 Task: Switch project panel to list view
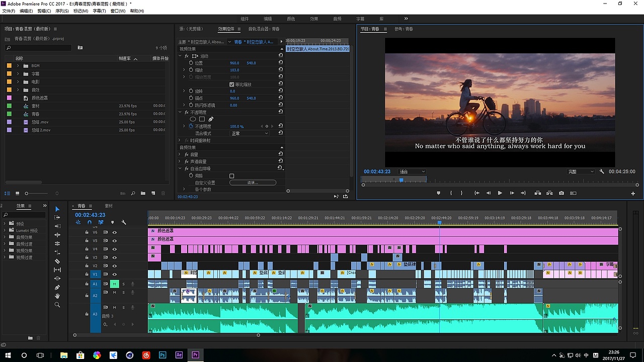[7, 193]
